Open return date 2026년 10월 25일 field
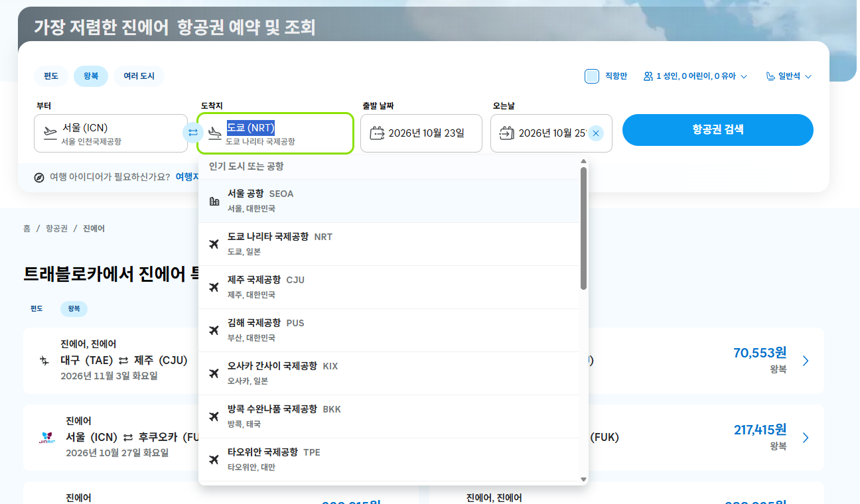Image resolution: width=860 pixels, height=504 pixels. [x=551, y=133]
